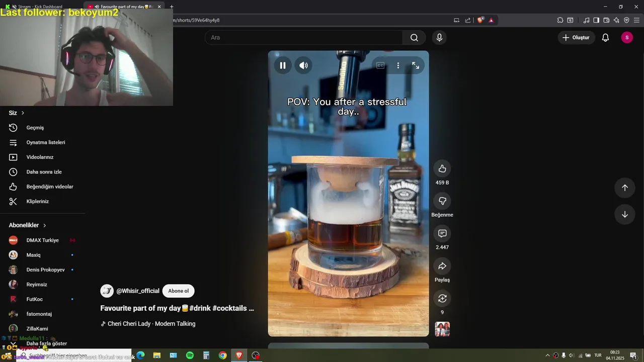Image resolution: width=644 pixels, height=362 pixels.
Task: Show hidden system tray icons chevron
Action: [547, 355]
